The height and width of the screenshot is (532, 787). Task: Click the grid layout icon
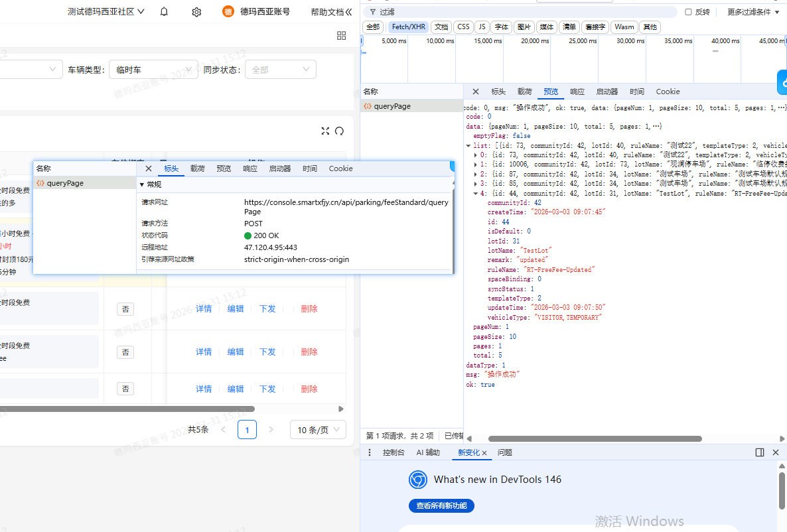342,35
